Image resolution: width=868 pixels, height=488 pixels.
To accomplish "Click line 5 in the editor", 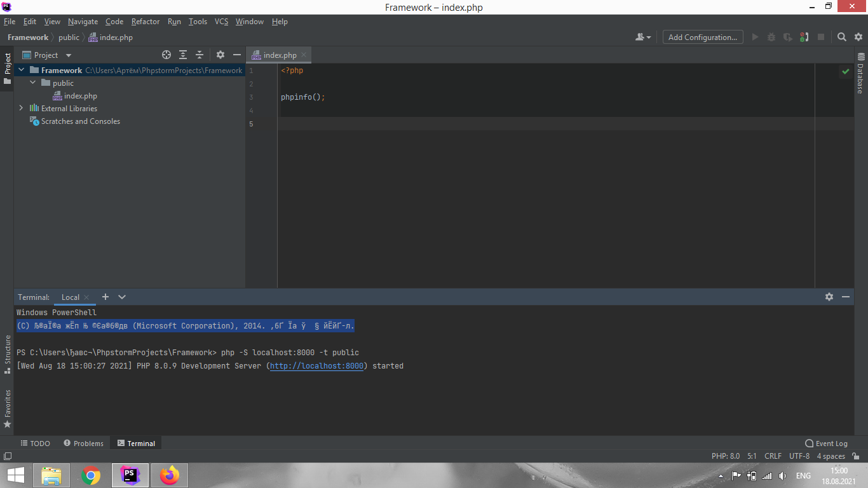I will (566, 124).
